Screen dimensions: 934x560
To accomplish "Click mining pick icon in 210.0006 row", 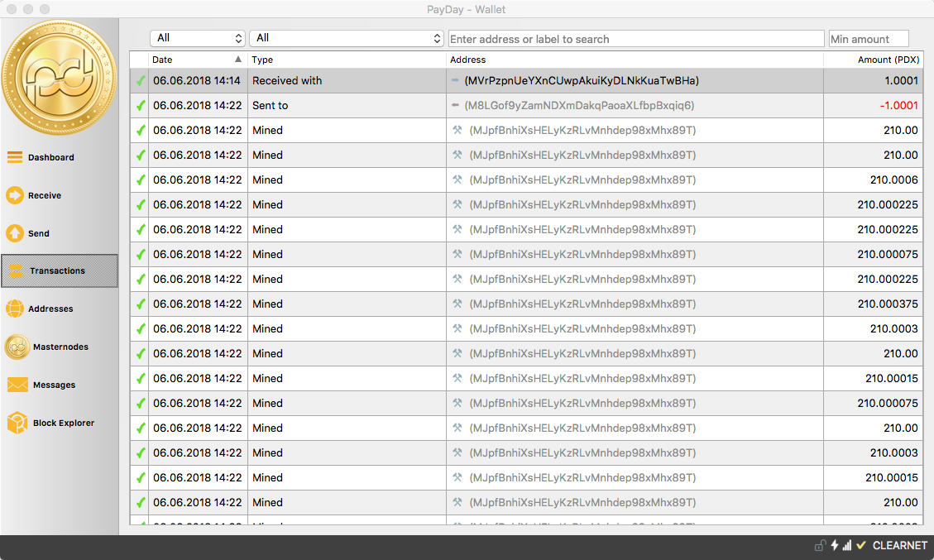I will click(457, 180).
